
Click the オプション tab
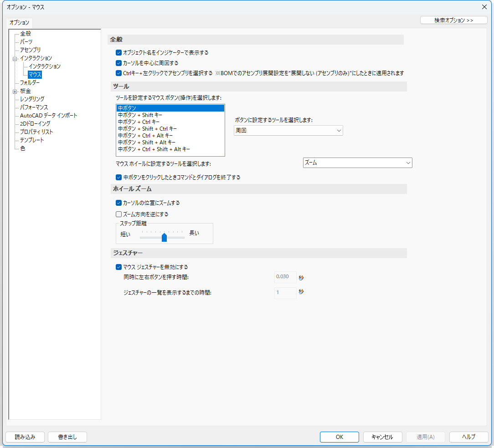pos(19,22)
